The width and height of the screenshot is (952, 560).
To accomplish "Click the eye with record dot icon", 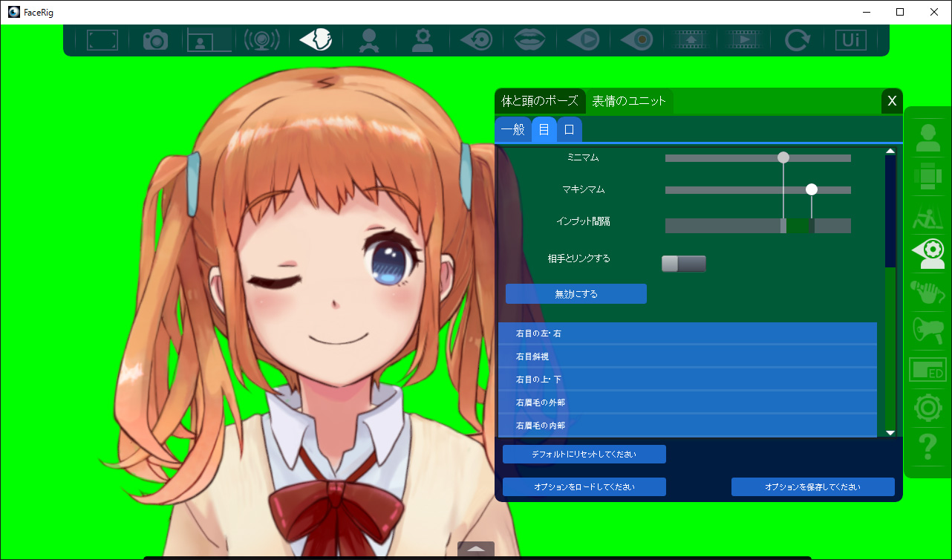I will point(636,39).
